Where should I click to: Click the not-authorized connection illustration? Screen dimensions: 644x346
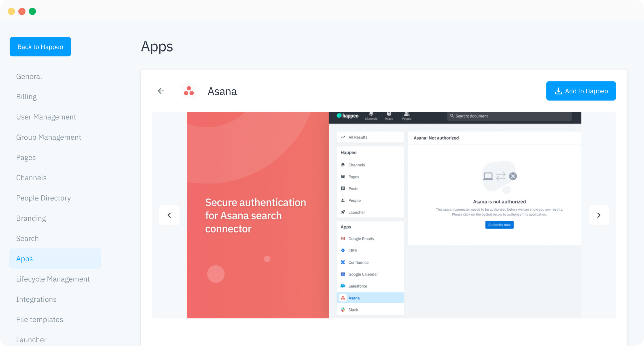[499, 177]
